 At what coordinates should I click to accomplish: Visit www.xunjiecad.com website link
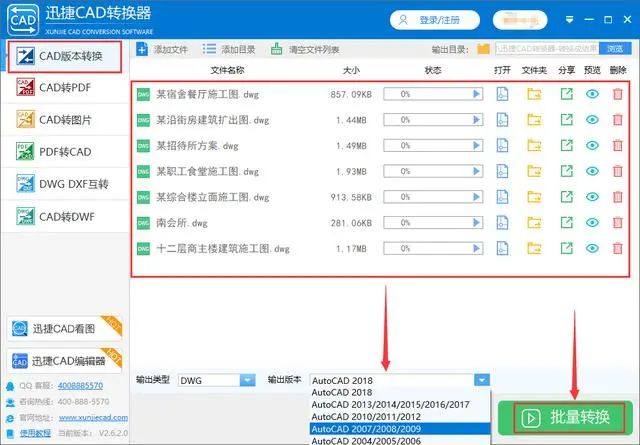(x=93, y=418)
